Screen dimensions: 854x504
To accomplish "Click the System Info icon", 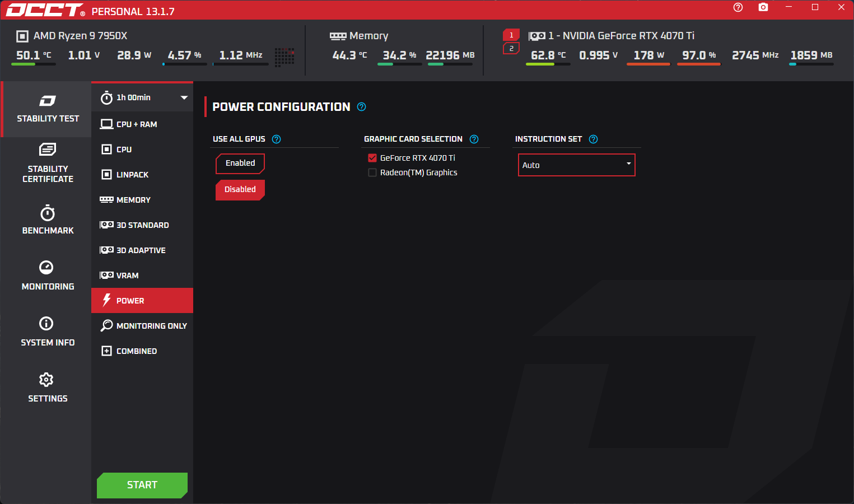I will coord(46,323).
